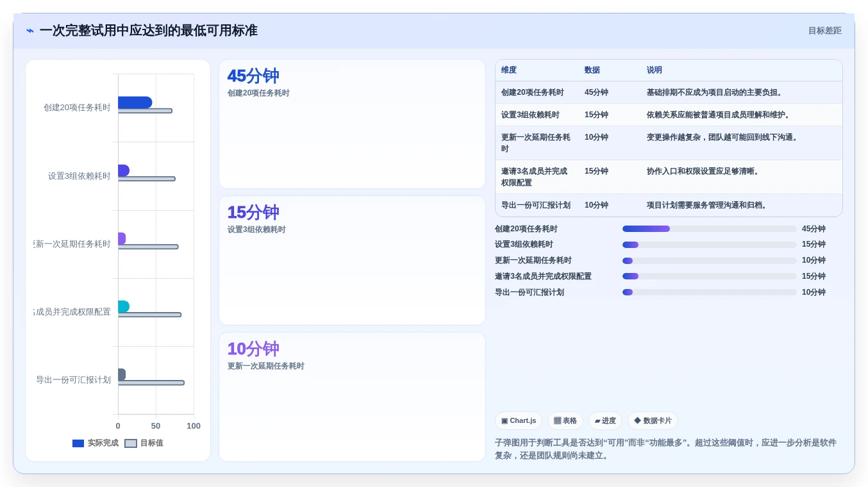Click description 项目计划需要服务管理沟通和归档。
This screenshot has width=868, height=487.
(708, 205)
